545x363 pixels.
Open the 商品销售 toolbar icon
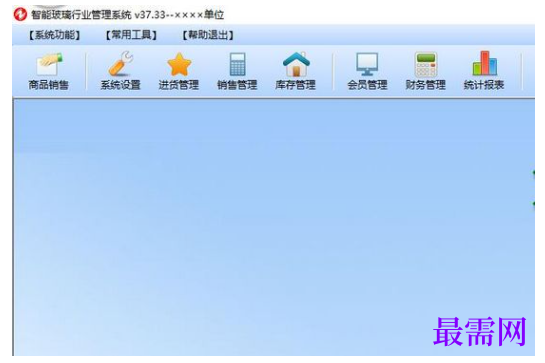(49, 64)
